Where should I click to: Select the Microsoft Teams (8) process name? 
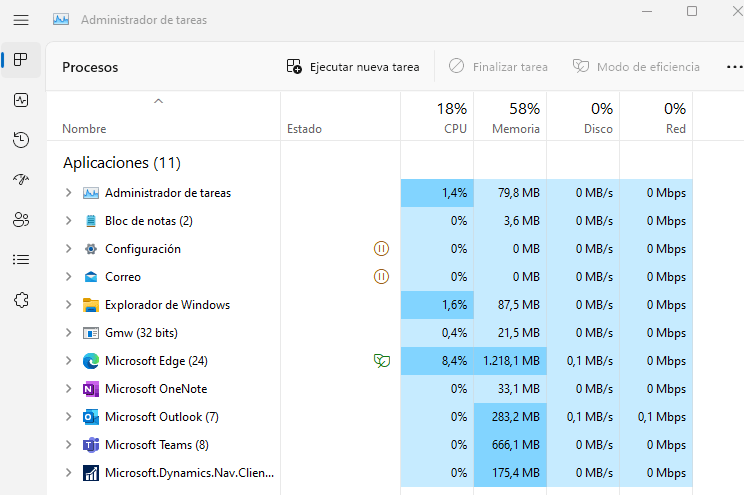(157, 445)
